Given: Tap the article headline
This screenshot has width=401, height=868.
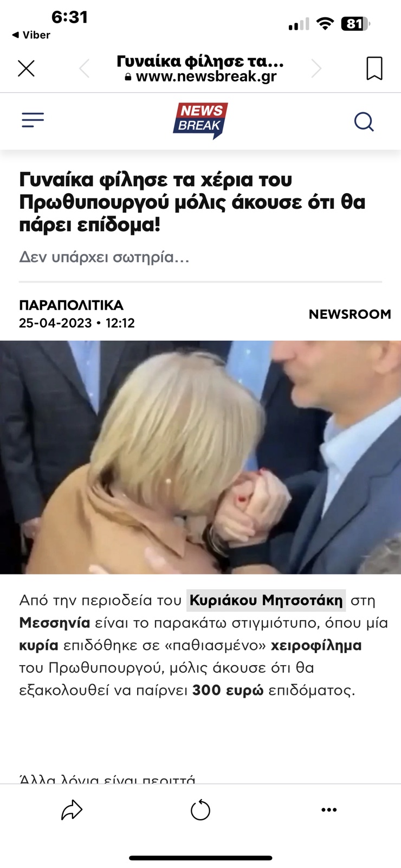Looking at the screenshot, I should 192,202.
